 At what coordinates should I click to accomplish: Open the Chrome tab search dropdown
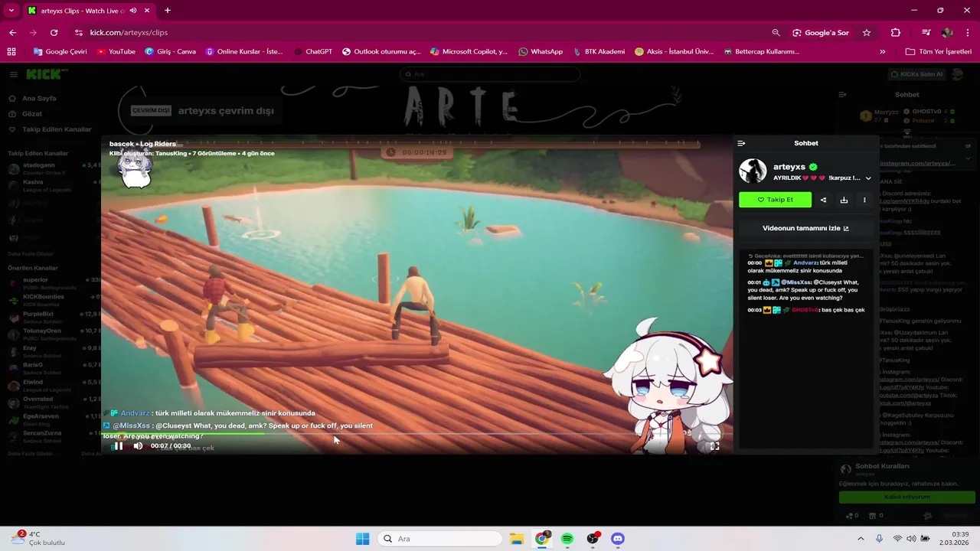[x=11, y=11]
